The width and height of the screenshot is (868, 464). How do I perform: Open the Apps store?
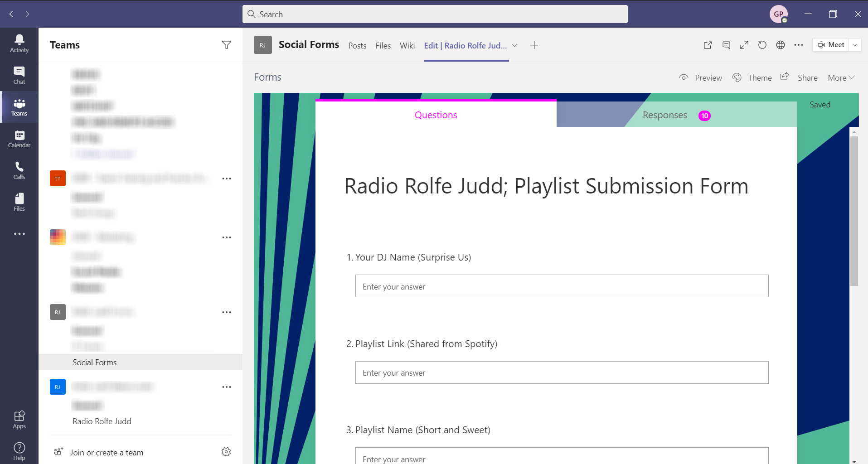point(19,420)
